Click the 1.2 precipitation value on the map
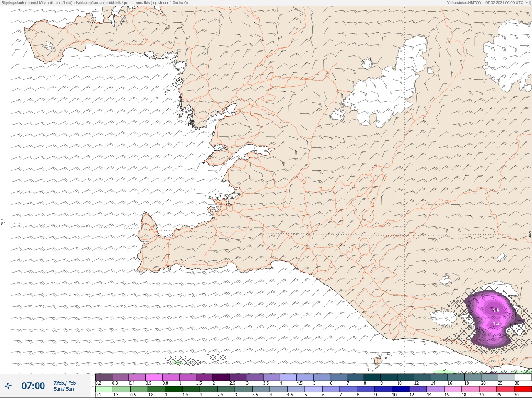The image size is (532, 398). (496, 323)
